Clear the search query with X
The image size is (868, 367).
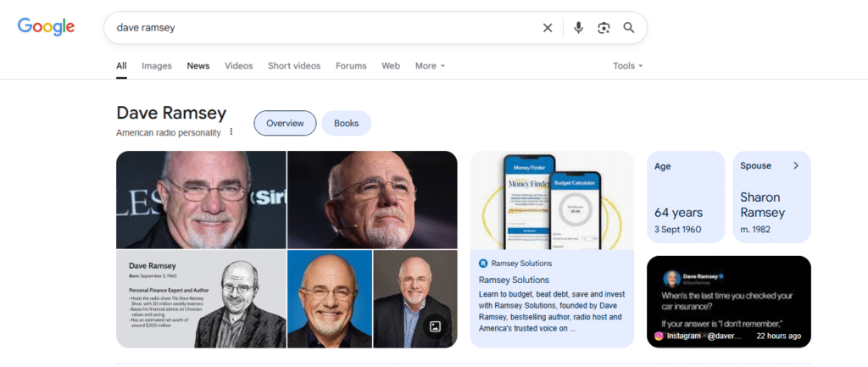click(x=548, y=28)
